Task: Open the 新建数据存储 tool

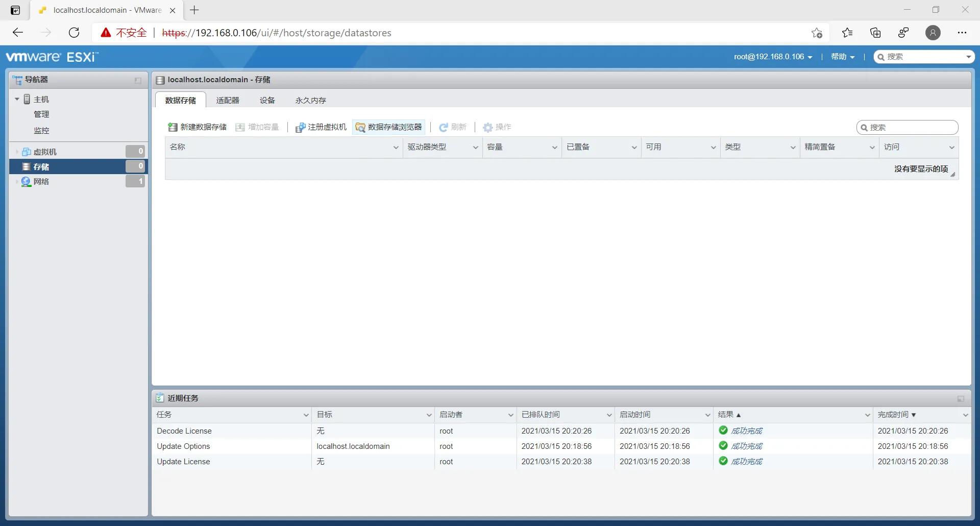Action: tap(197, 127)
